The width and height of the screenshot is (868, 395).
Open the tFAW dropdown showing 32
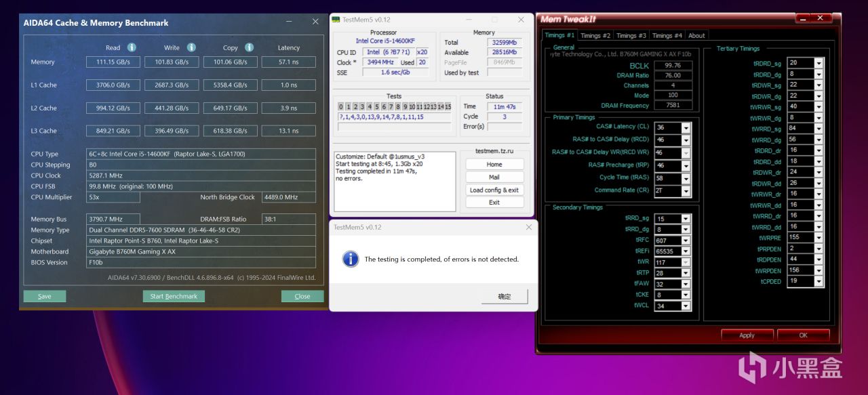(x=686, y=285)
